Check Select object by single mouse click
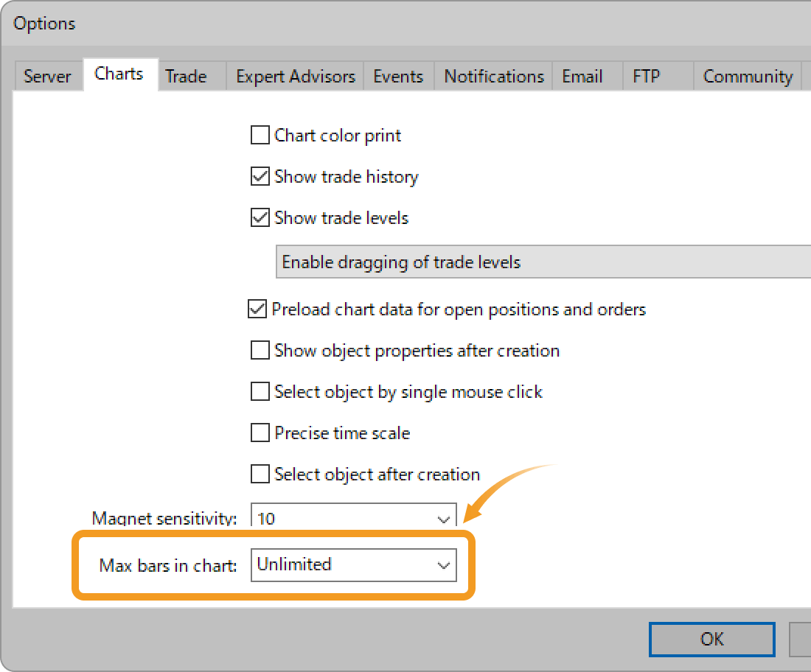The image size is (811, 672). coord(260,391)
